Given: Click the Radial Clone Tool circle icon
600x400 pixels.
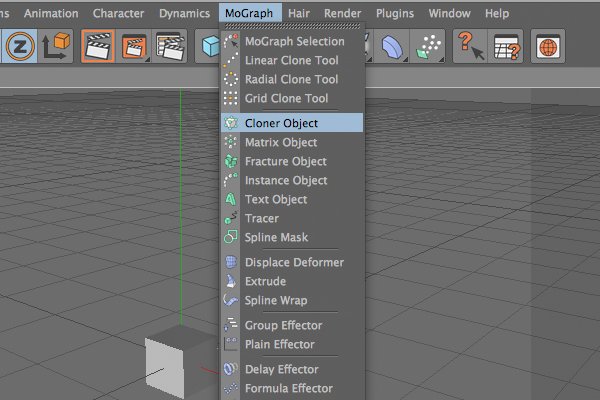Looking at the screenshot, I should tap(231, 79).
